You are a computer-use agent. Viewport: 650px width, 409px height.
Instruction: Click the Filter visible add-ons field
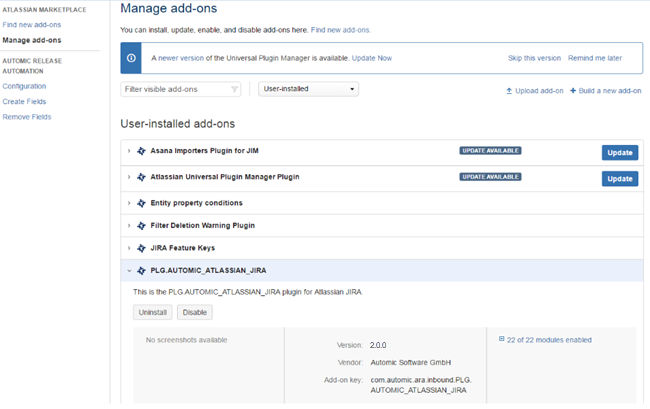coord(181,89)
